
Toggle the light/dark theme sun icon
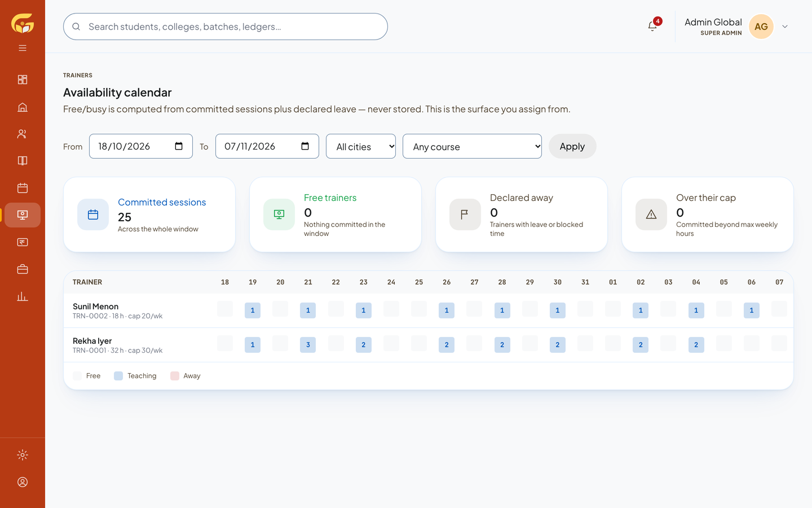tap(23, 455)
